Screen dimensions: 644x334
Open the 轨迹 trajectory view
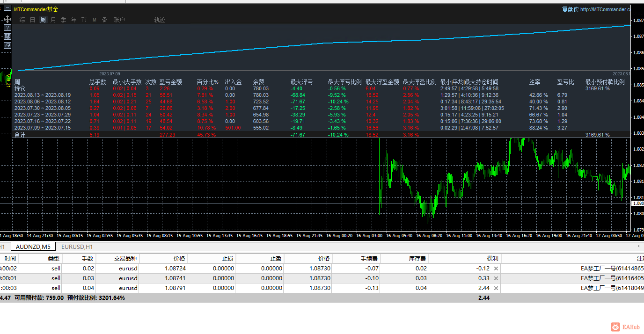(x=160, y=20)
